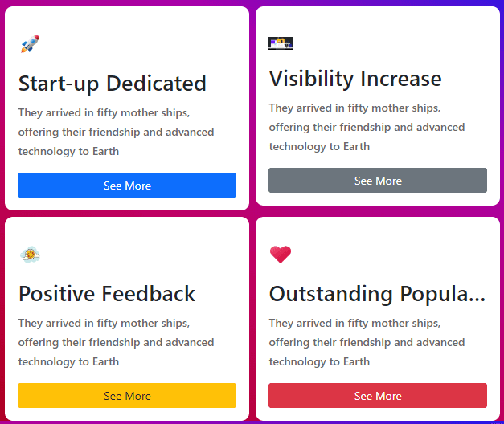Click the description under Visibility Increase
This screenshot has width=504, height=424.
(x=367, y=127)
